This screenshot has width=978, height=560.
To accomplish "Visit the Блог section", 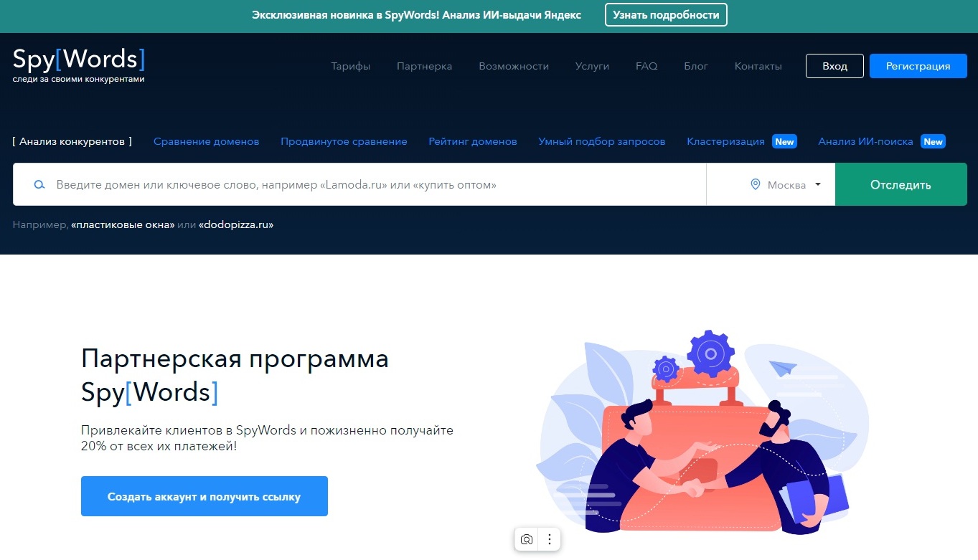I will pyautogui.click(x=696, y=66).
